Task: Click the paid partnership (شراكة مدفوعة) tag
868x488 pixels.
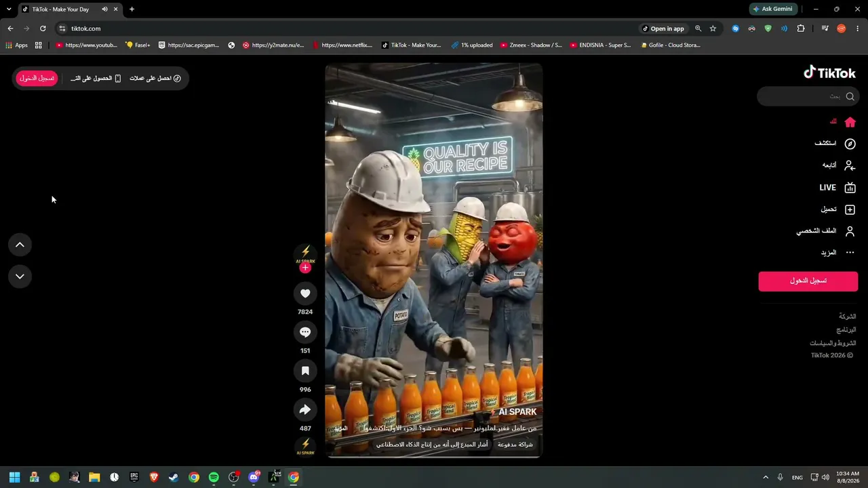Action: pyautogui.click(x=515, y=445)
